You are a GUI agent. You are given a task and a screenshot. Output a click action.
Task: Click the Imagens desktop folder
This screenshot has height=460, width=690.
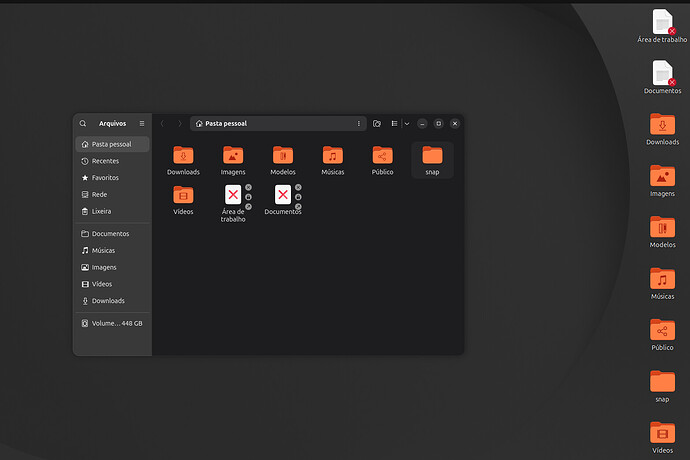(662, 180)
